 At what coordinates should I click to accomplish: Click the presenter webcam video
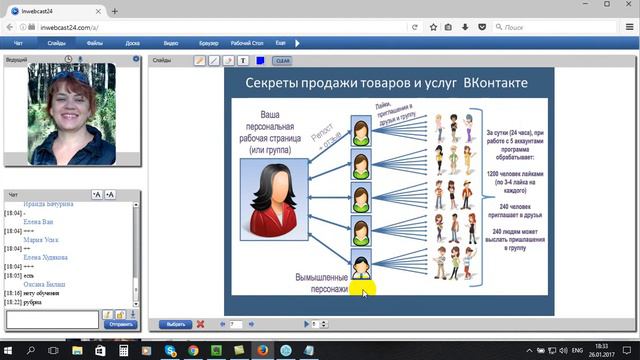pos(72,114)
